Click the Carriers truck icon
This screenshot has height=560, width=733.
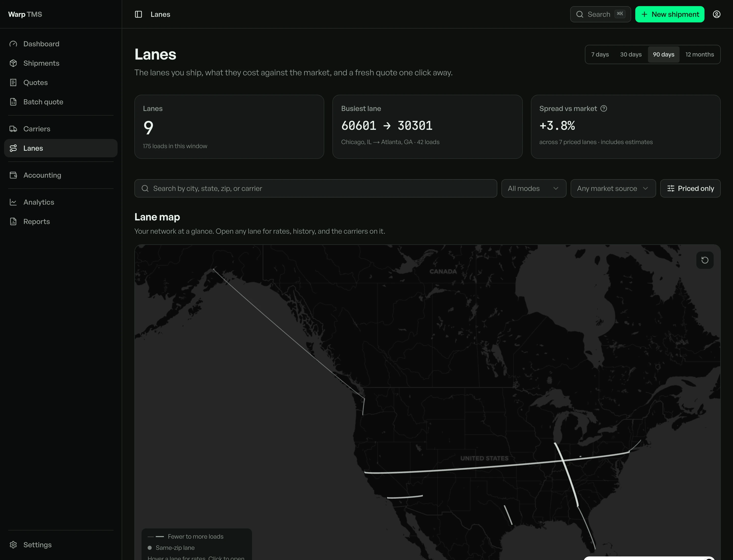pyautogui.click(x=13, y=129)
